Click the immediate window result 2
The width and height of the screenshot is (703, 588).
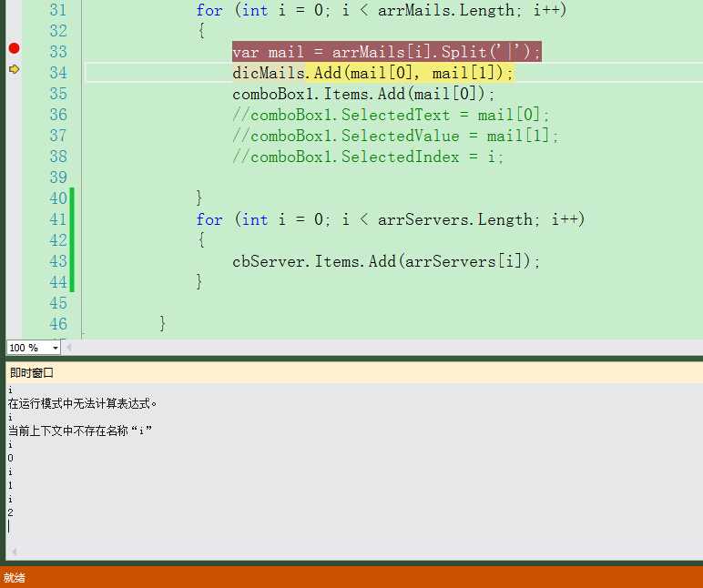point(10,512)
